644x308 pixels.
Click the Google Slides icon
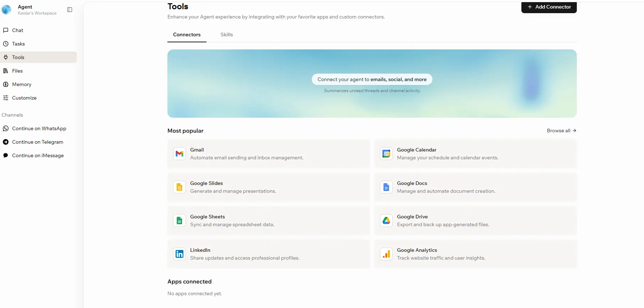click(179, 187)
